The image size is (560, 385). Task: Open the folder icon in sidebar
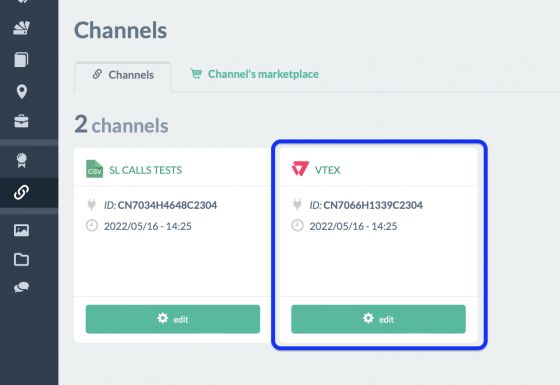pyautogui.click(x=21, y=259)
